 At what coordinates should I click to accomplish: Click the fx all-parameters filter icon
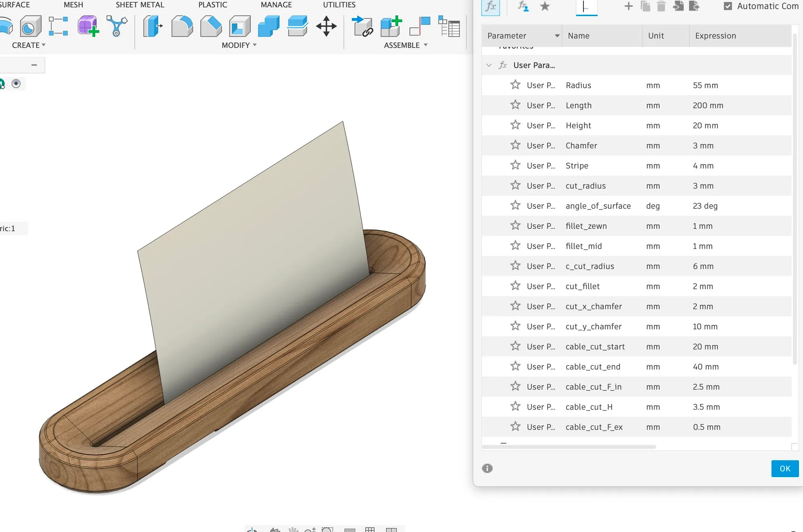tap(491, 7)
